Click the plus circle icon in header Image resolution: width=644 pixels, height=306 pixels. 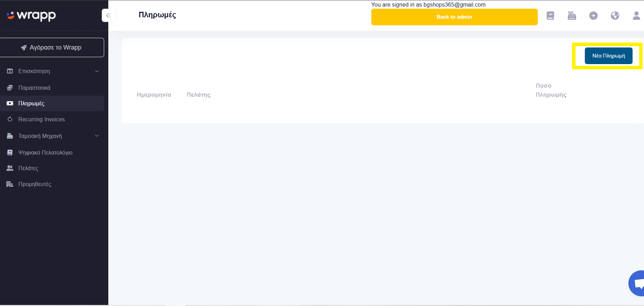593,16
